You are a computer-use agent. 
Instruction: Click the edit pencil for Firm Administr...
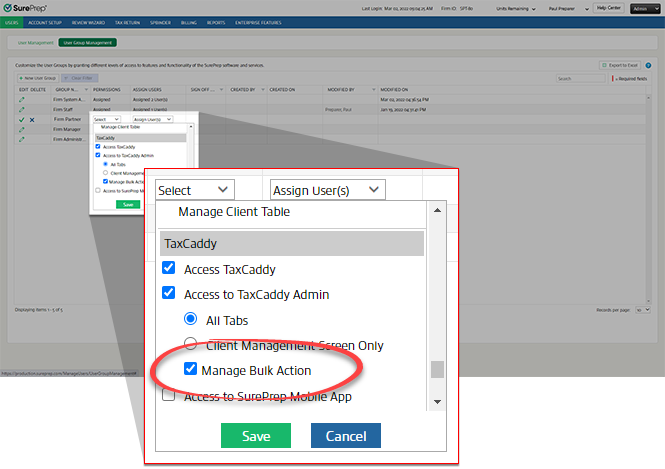point(22,139)
